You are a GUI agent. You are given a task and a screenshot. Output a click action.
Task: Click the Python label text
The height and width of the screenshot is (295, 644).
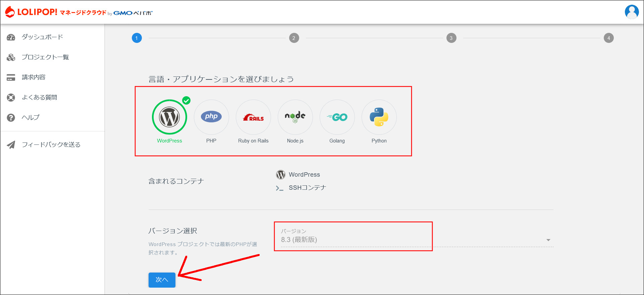coord(379,141)
